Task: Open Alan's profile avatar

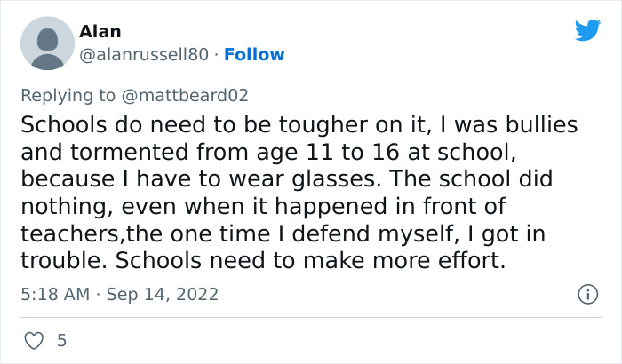Action: (x=46, y=43)
